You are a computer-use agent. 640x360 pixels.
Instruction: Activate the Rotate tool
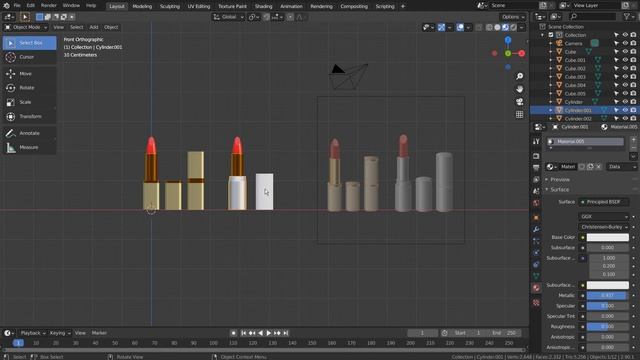click(29, 88)
